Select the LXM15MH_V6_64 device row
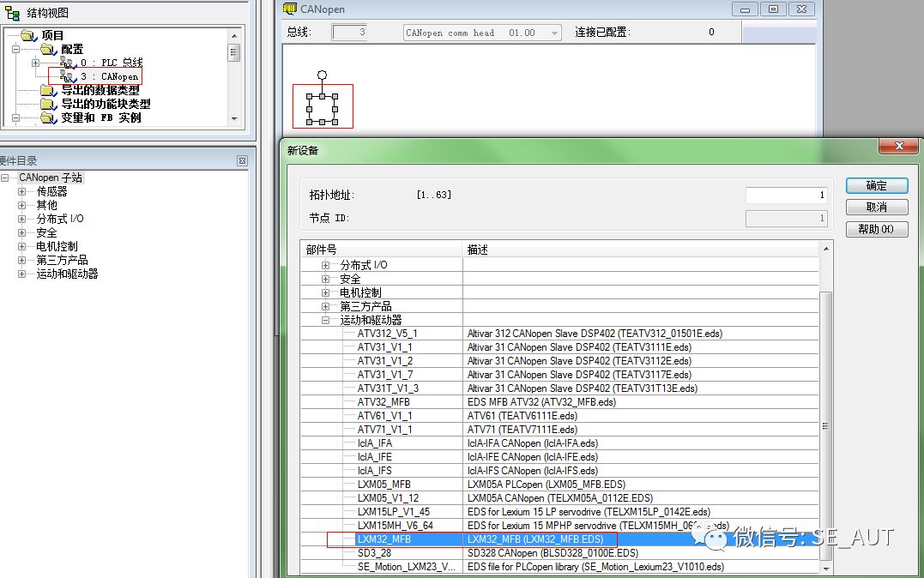 point(559,526)
